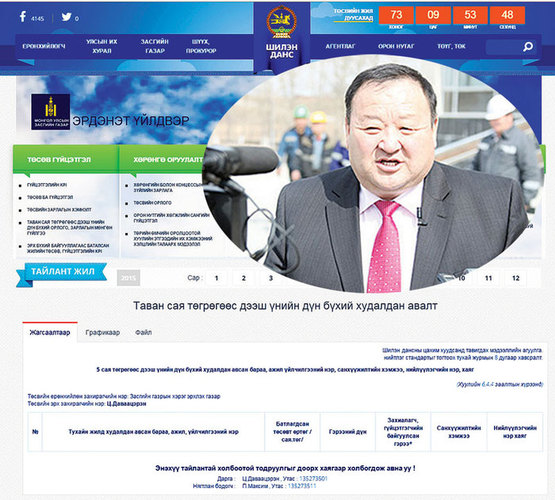This screenshot has height=500, width=555.
Task: Switch to the Файл tab
Action: 143,333
